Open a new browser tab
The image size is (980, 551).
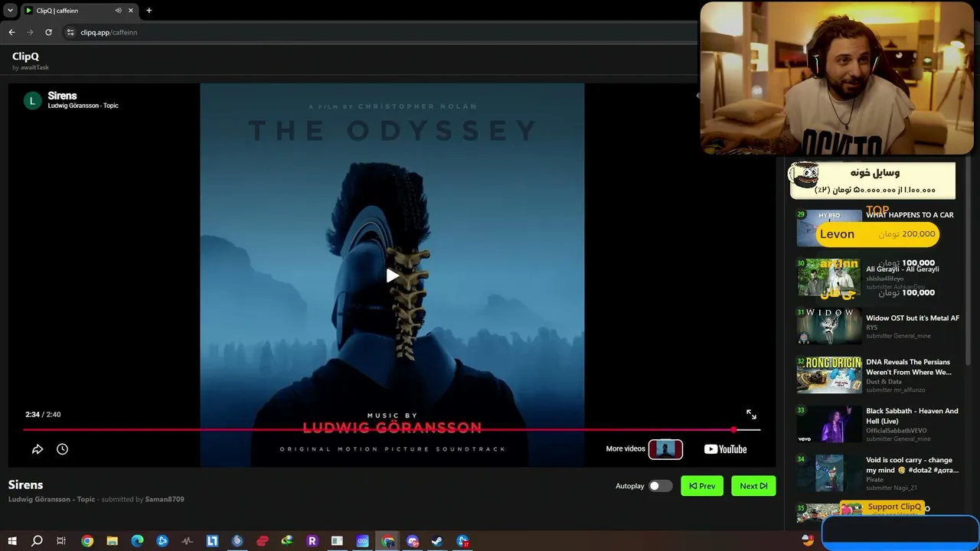[149, 11]
